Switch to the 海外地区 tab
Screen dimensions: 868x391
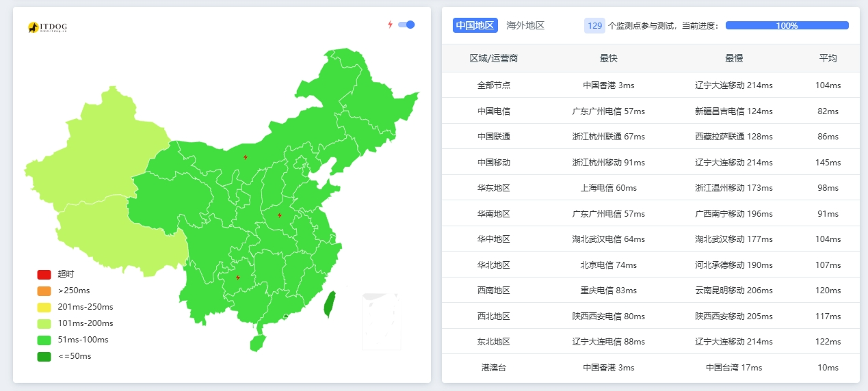525,25
